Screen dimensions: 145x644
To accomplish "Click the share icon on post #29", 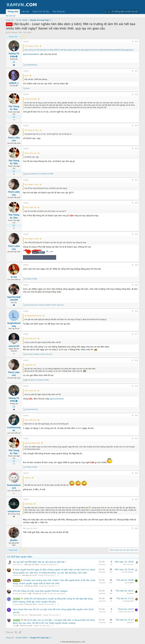I will click(x=132, y=126).
